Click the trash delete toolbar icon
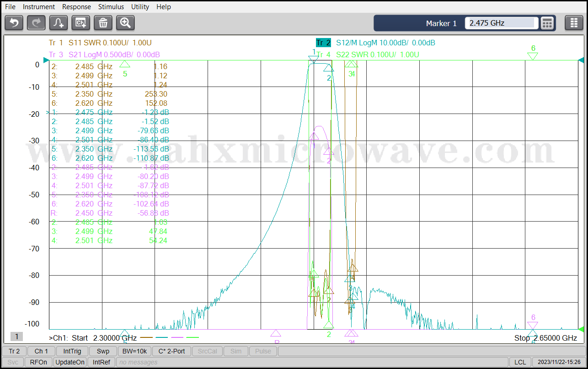This screenshot has width=588, height=369. pyautogui.click(x=103, y=23)
